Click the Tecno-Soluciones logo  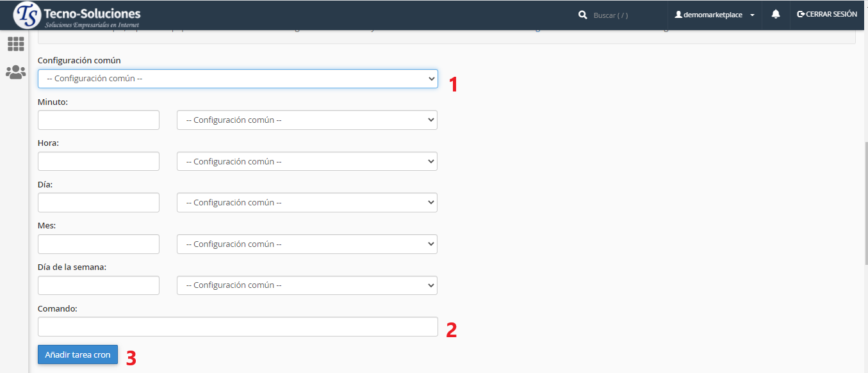(x=77, y=15)
